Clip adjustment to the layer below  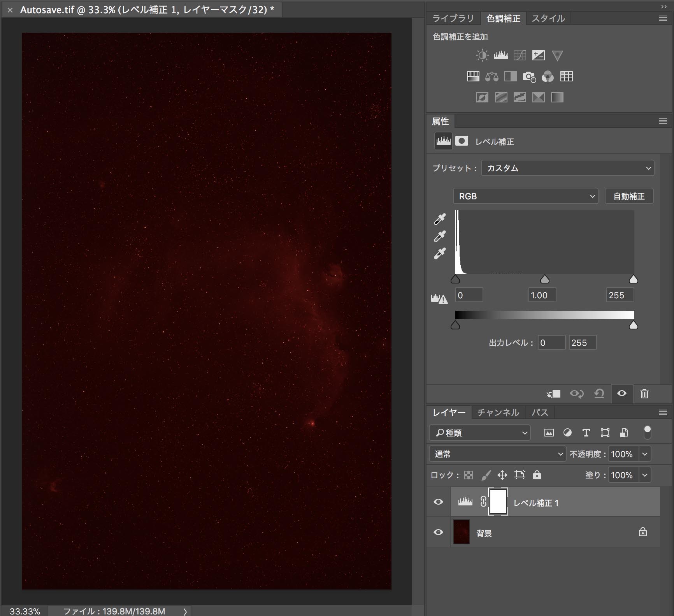click(553, 394)
